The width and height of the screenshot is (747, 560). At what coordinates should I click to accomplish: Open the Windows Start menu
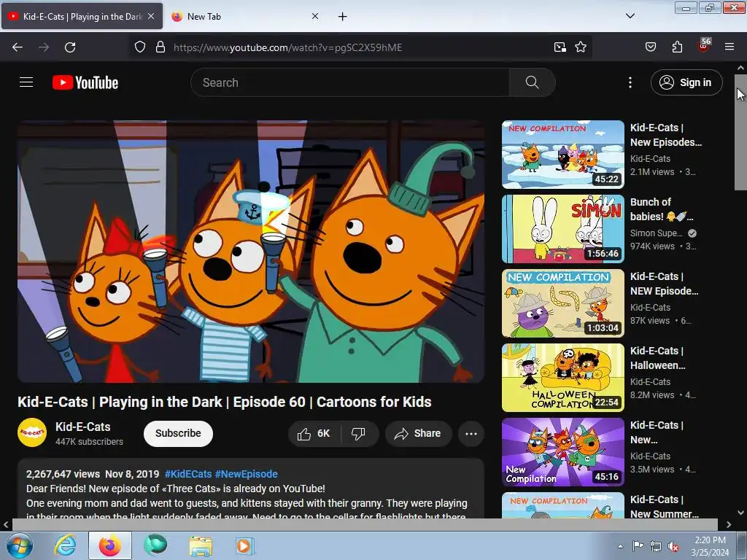click(x=20, y=545)
